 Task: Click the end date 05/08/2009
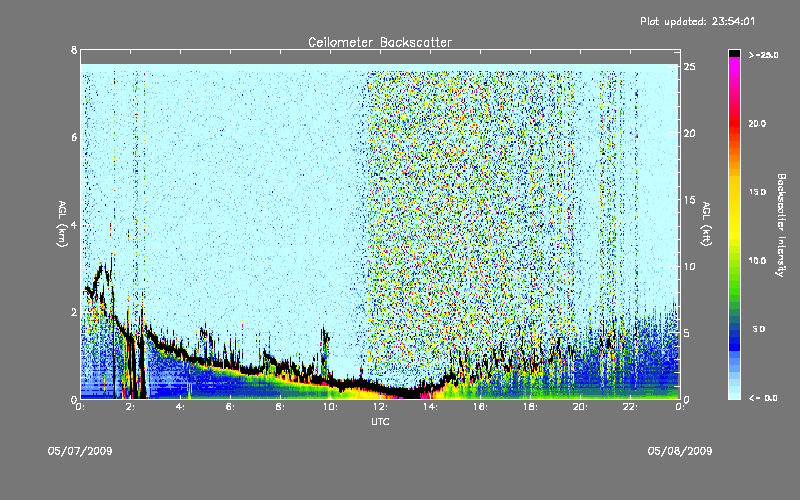[x=680, y=451]
